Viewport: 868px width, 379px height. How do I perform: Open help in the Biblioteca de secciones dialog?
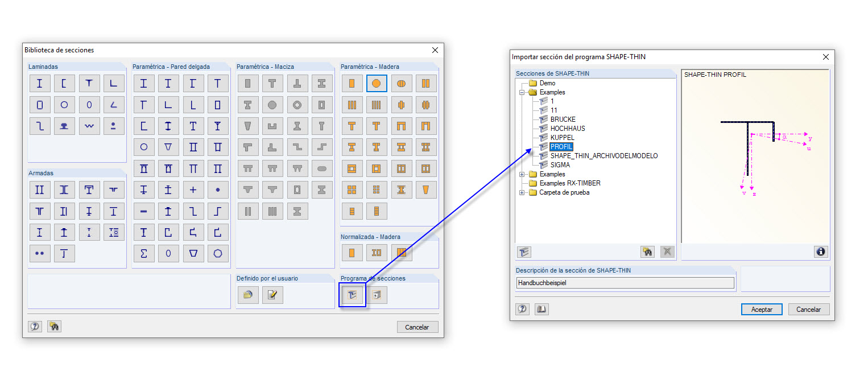click(x=35, y=327)
